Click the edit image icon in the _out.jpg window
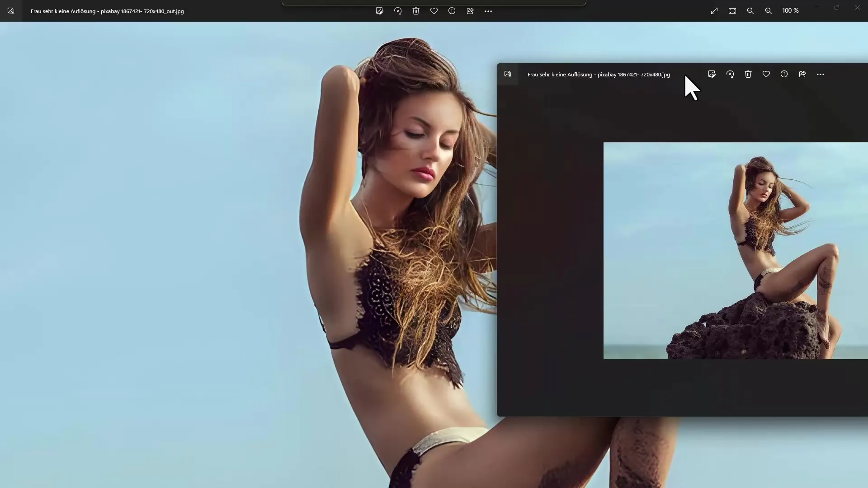This screenshot has height=488, width=868. [x=380, y=11]
